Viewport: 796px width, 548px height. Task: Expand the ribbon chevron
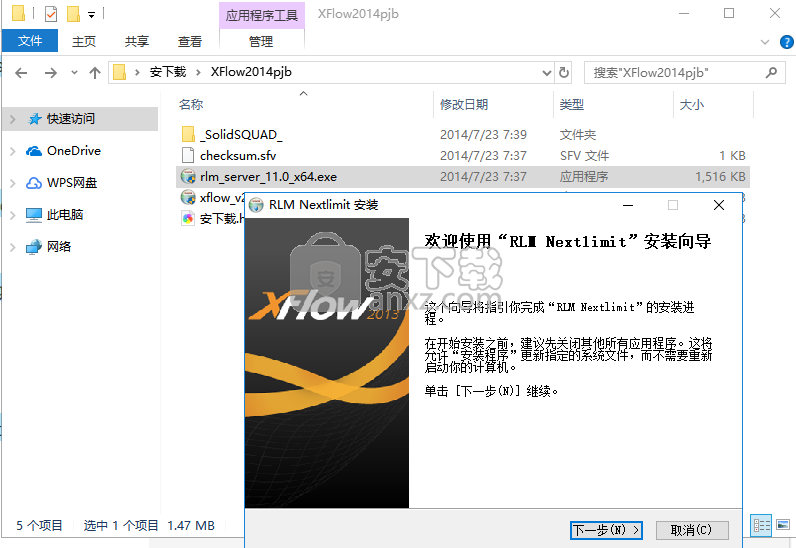765,42
